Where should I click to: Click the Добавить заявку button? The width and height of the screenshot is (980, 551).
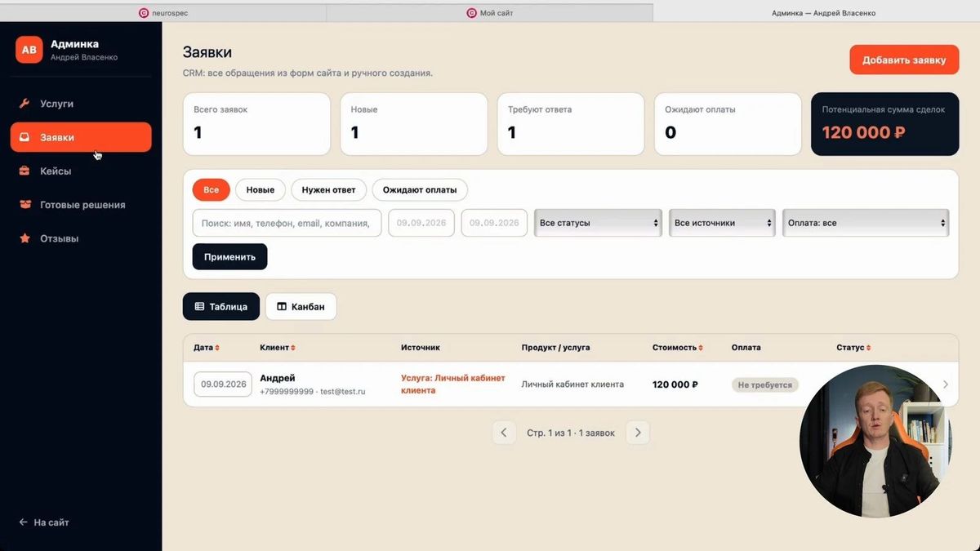[904, 60]
